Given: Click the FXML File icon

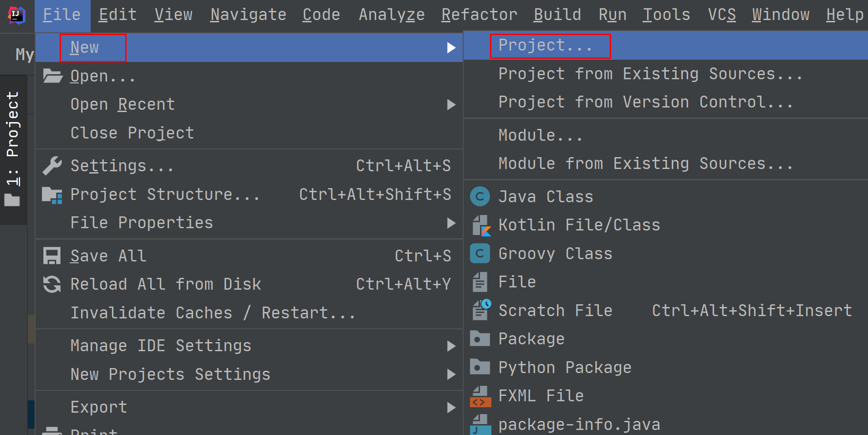Looking at the screenshot, I should point(480,396).
